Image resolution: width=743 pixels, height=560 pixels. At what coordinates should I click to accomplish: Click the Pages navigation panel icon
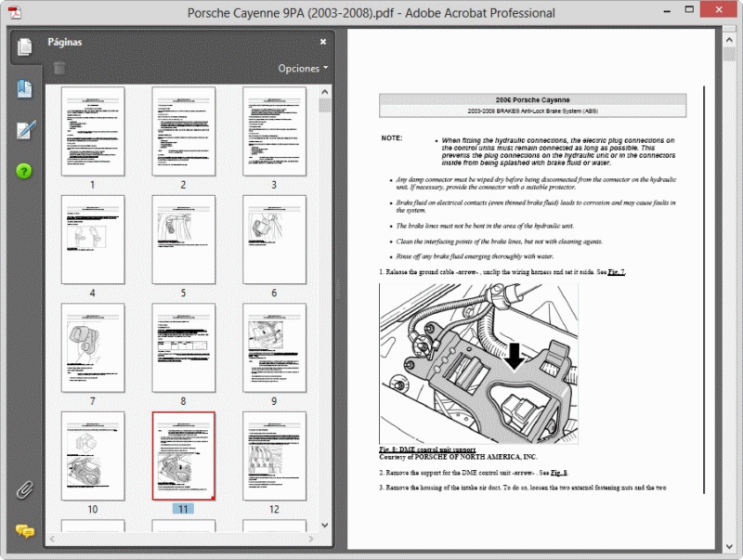coord(24,49)
